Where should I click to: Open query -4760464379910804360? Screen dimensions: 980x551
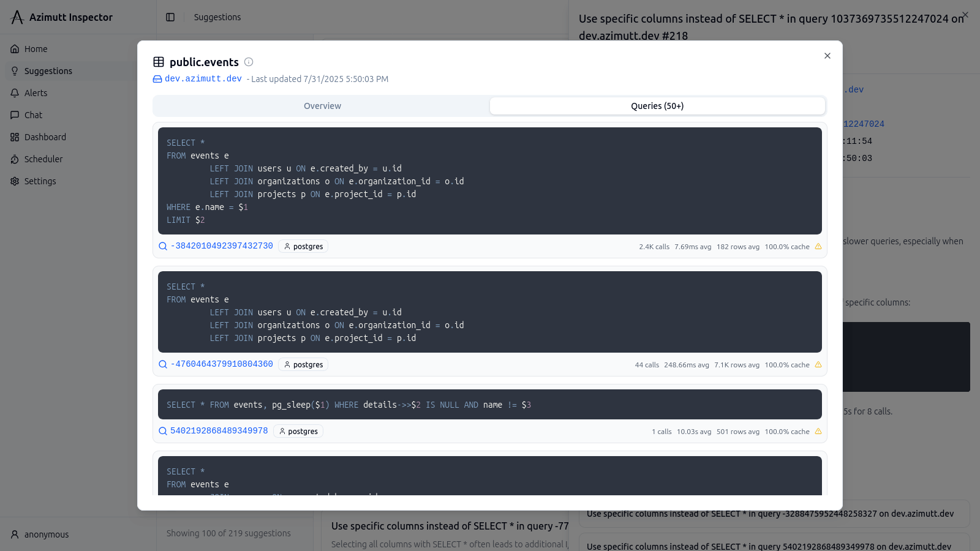click(222, 364)
